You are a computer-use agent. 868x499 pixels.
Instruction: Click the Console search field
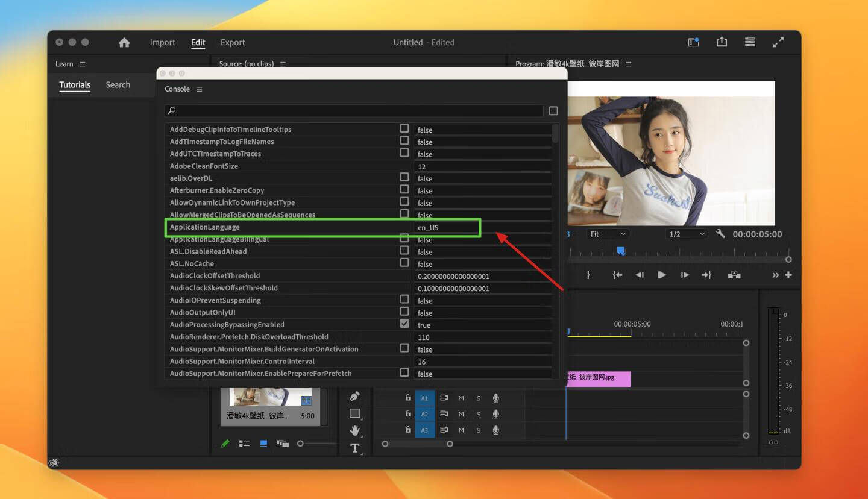(x=356, y=111)
